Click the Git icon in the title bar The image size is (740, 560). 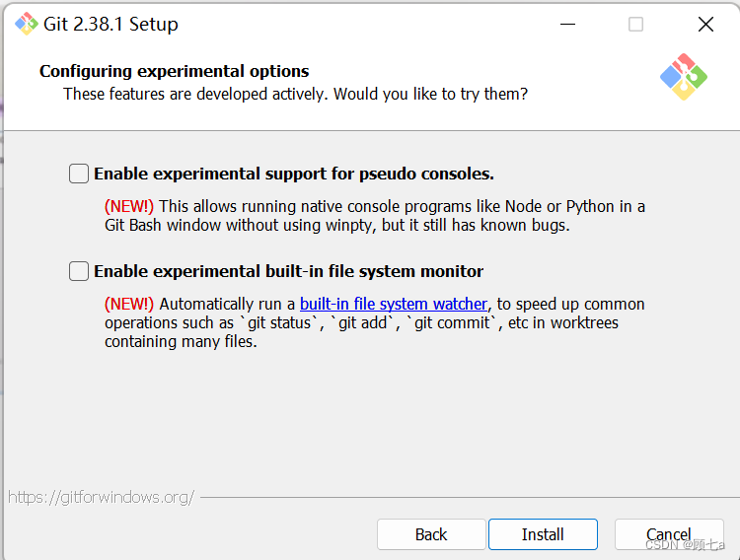(x=27, y=24)
